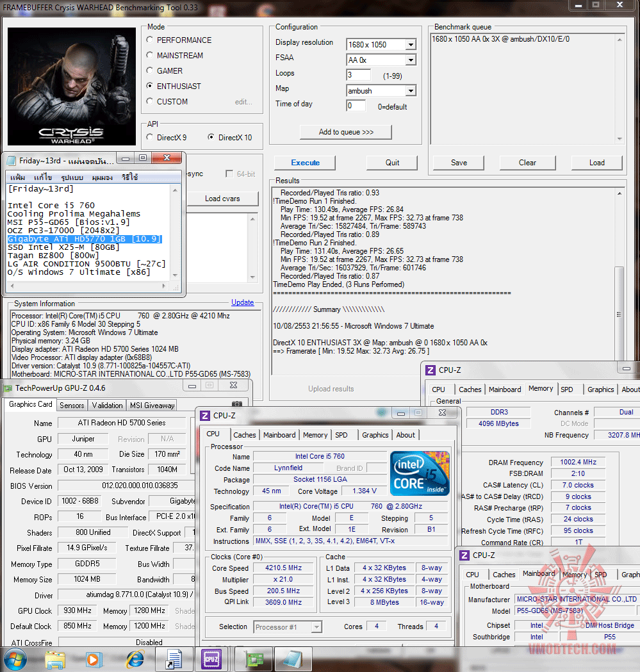Click the CPU-Z title bar Z icon
This screenshot has height=672, width=640.
click(206, 415)
